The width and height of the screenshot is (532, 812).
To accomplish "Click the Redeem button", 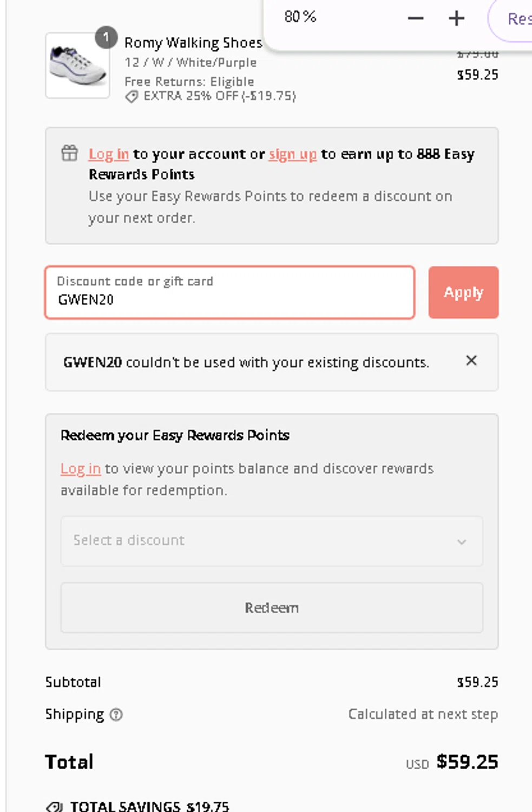I will [272, 607].
